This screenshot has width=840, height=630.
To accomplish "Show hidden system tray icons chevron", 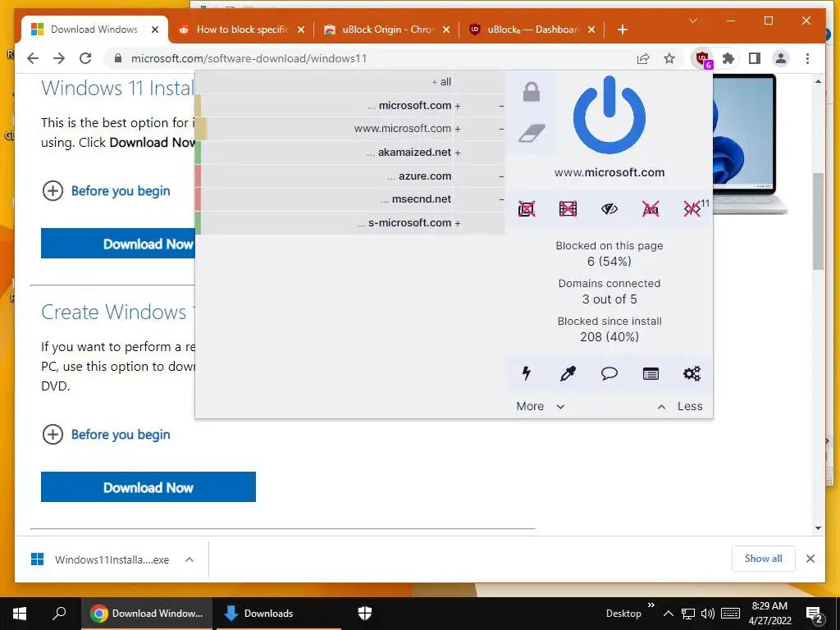I will pos(668,614).
